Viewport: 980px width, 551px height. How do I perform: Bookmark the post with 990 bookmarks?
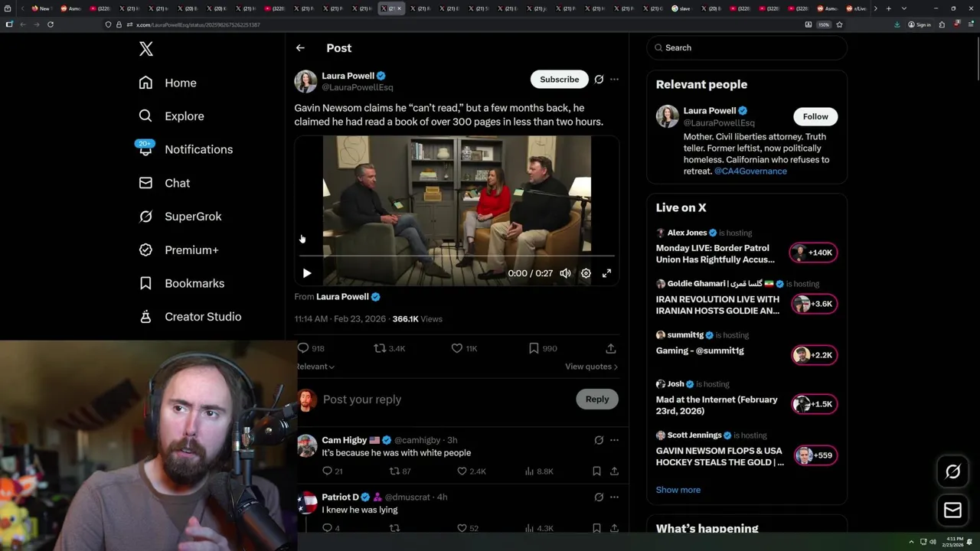542,348
